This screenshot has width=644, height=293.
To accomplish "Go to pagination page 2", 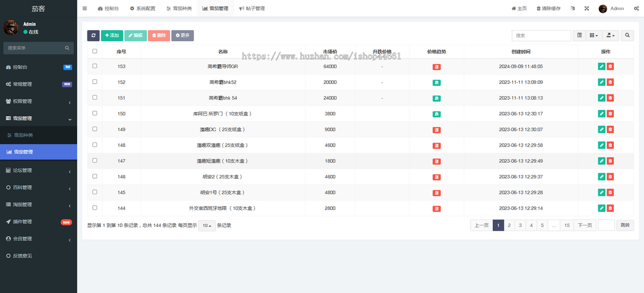I will [x=509, y=225].
